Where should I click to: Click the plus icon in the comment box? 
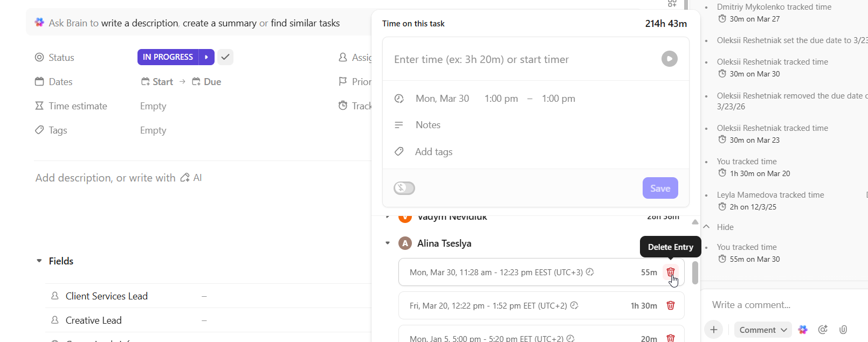(713, 330)
